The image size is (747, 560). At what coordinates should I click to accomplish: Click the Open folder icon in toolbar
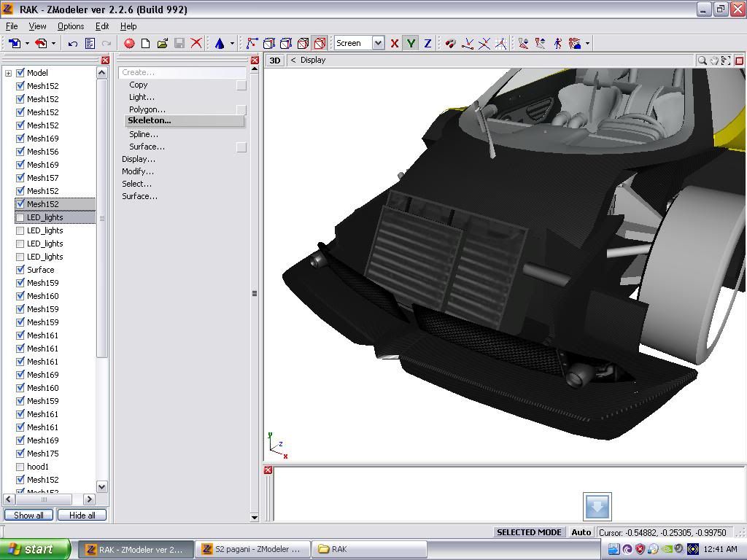click(162, 44)
